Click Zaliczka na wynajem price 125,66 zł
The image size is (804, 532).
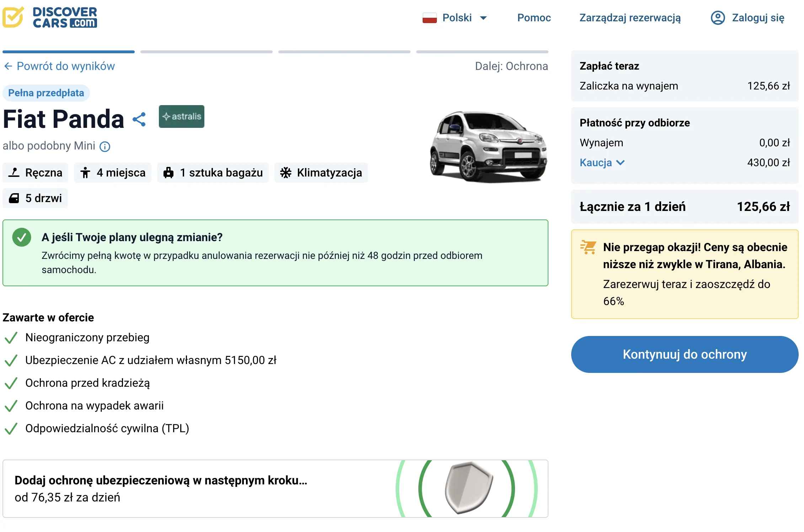[768, 86]
